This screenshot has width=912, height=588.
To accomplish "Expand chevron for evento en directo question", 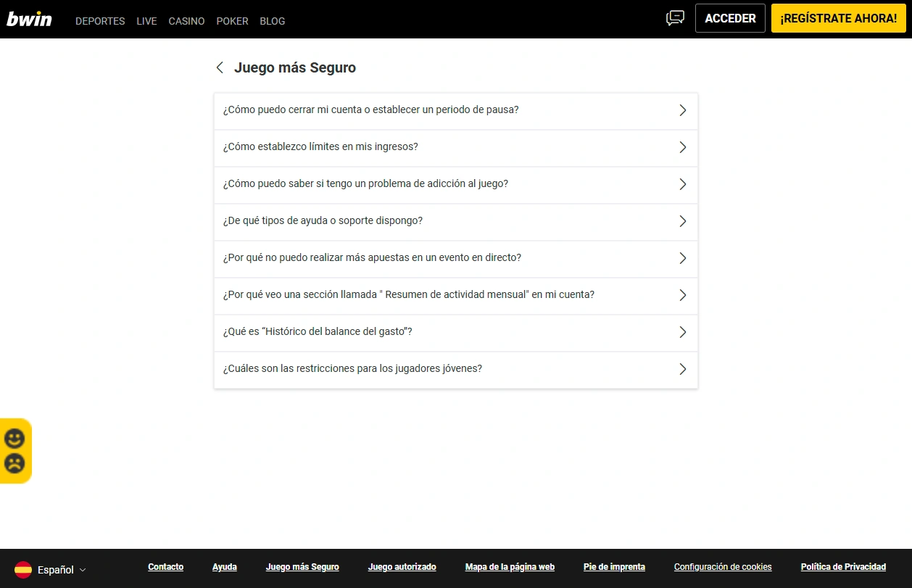I will tap(682, 258).
